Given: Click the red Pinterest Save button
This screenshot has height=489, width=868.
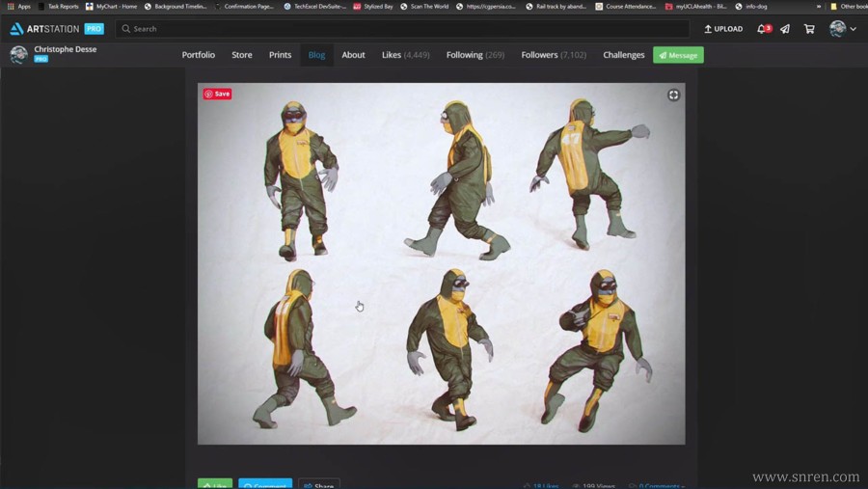Looking at the screenshot, I should (x=217, y=94).
